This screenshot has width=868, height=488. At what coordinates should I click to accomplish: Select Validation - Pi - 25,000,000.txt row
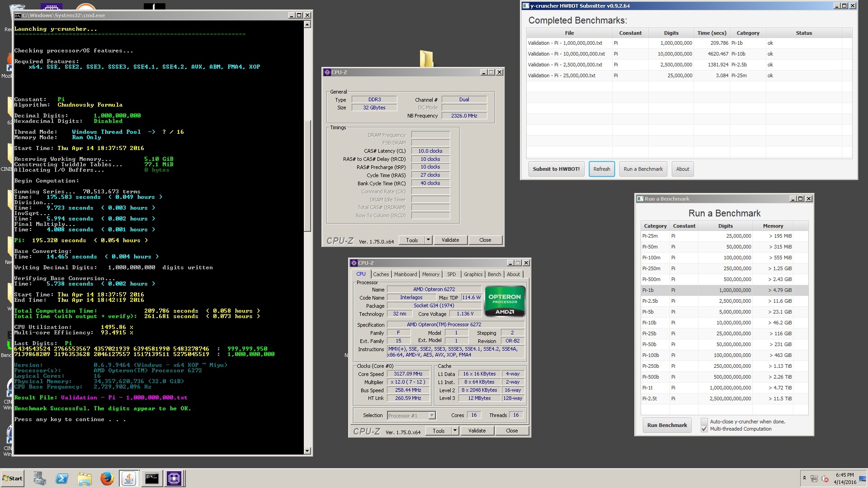point(689,75)
